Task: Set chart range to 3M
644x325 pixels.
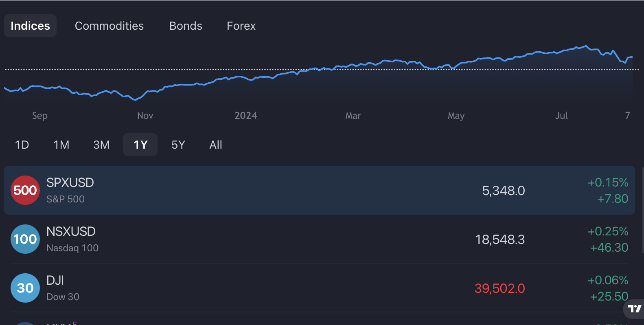Action: coord(101,145)
